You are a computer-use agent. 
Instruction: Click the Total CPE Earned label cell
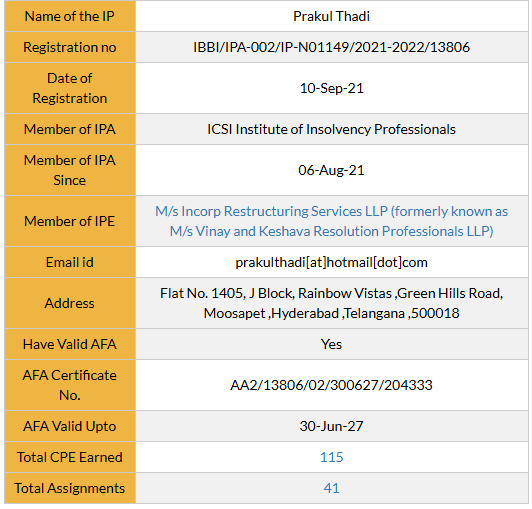[70, 457]
